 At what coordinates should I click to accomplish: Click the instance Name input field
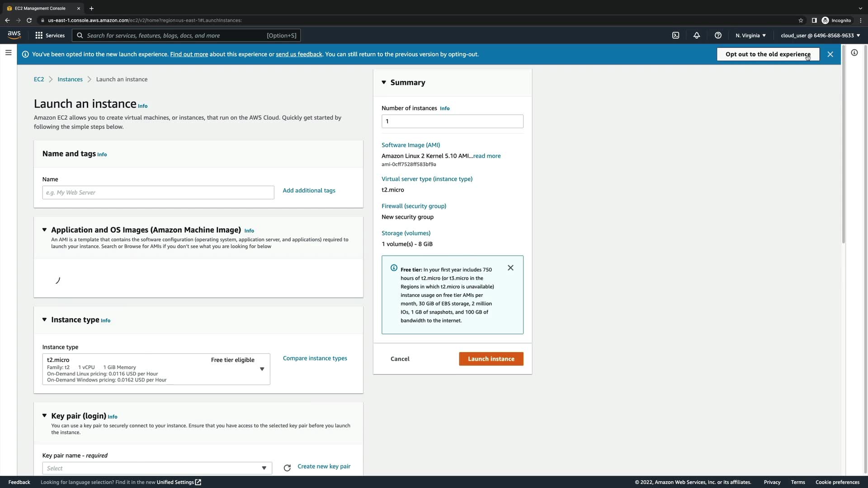[158, 192]
